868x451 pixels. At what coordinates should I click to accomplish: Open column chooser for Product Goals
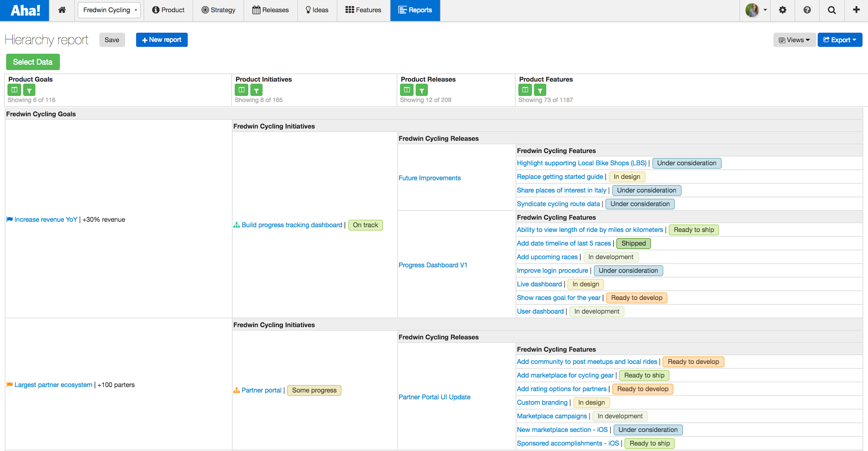14,90
